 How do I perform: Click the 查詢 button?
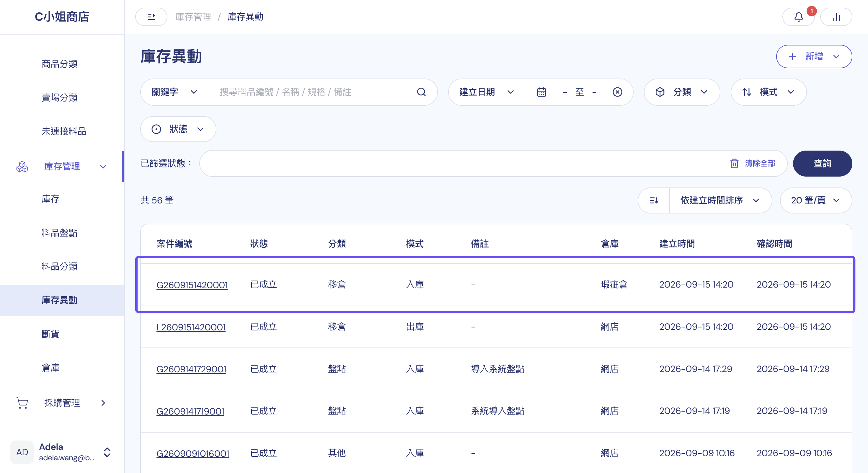[822, 163]
